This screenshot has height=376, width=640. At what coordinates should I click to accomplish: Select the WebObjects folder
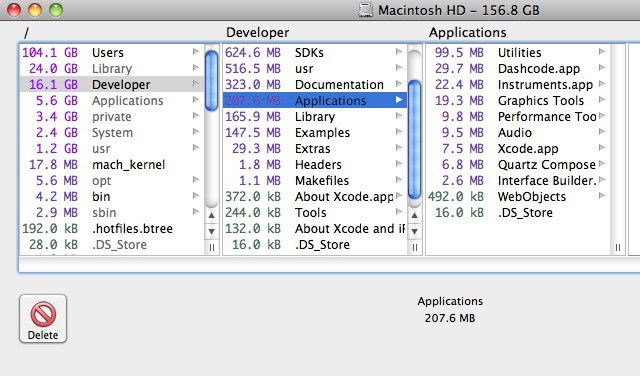click(518, 196)
